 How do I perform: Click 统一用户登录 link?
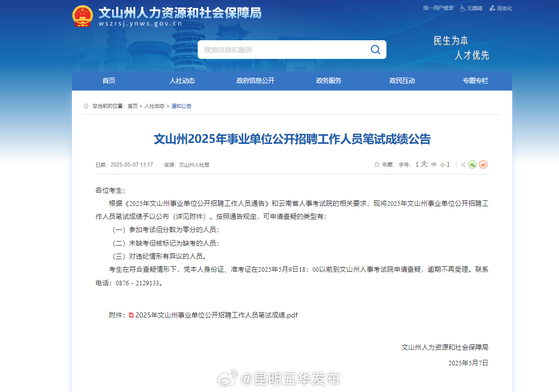(x=438, y=8)
